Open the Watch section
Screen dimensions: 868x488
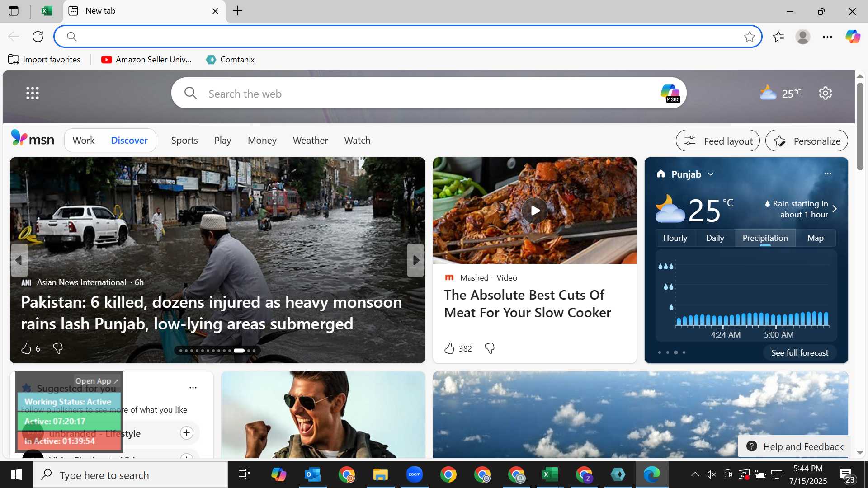(x=357, y=141)
